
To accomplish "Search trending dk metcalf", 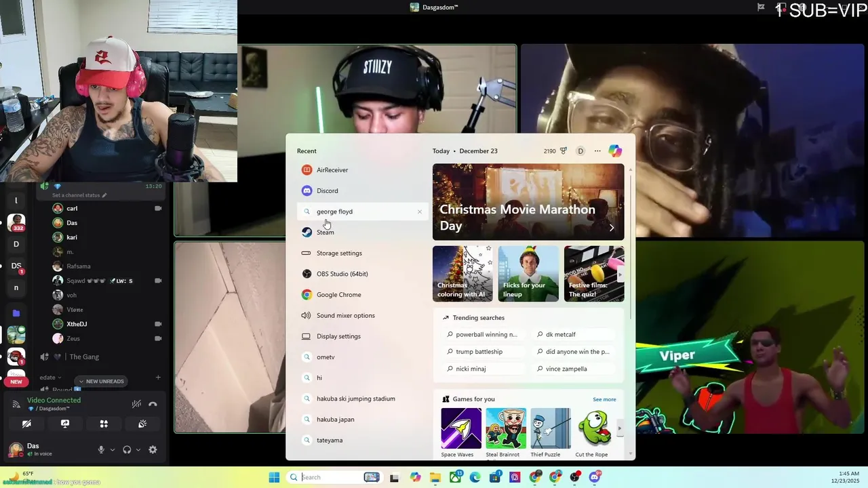I will [573, 334].
